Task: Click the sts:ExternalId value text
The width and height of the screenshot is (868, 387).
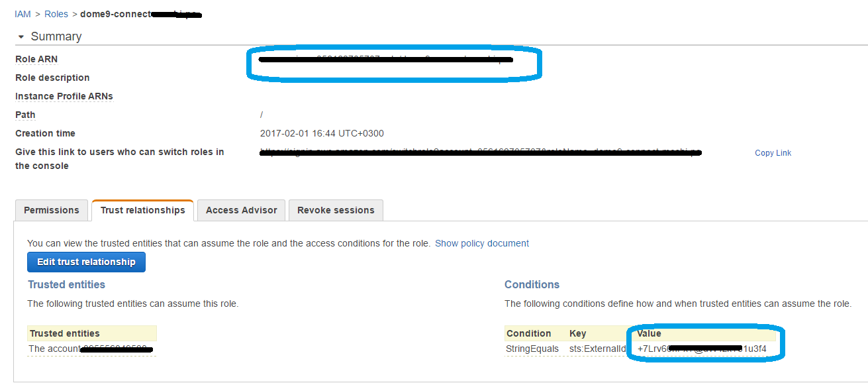Action: pos(702,349)
